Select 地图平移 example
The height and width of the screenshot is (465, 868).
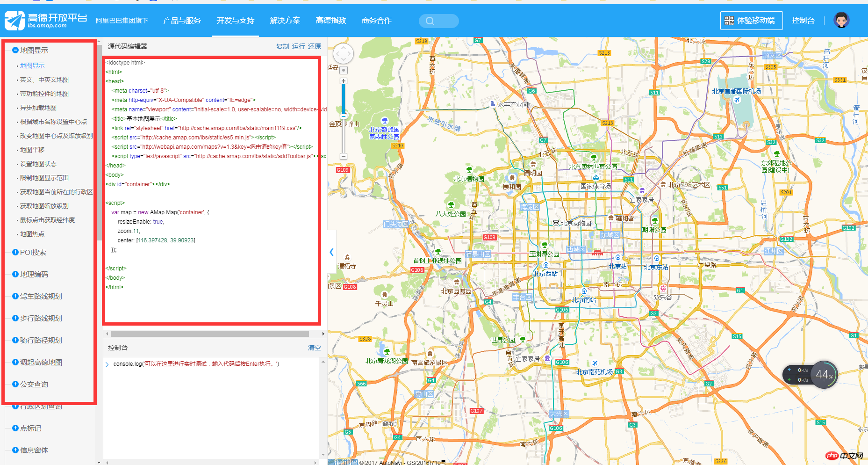pyautogui.click(x=32, y=150)
